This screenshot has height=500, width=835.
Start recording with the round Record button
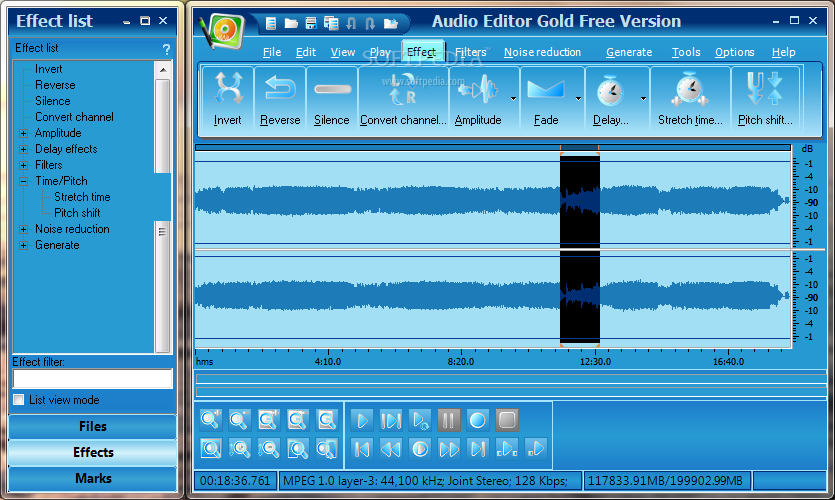[477, 421]
